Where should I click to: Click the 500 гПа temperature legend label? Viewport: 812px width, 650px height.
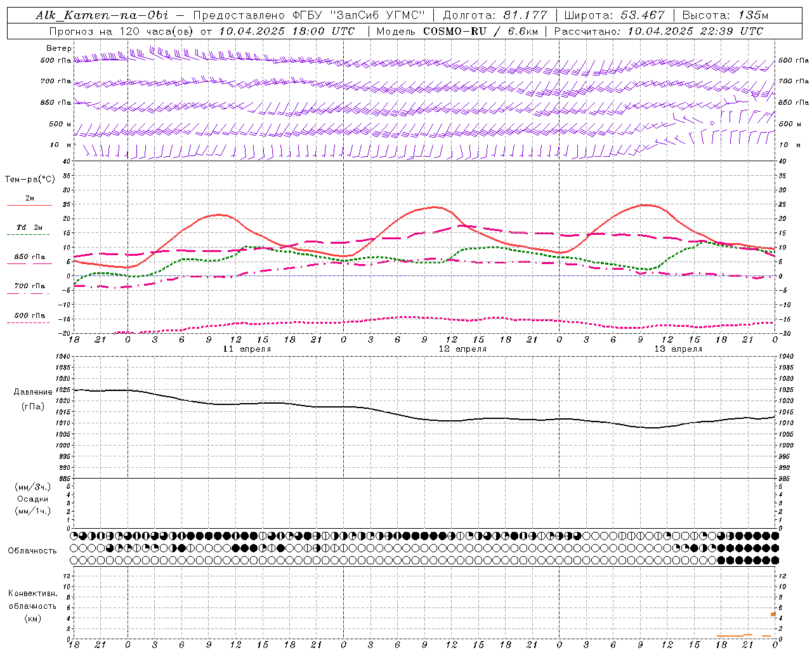[30, 315]
